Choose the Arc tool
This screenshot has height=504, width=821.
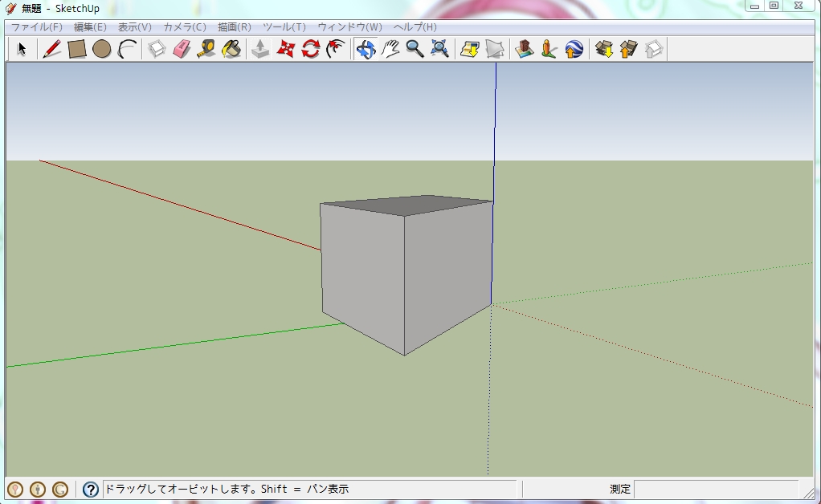[x=126, y=49]
